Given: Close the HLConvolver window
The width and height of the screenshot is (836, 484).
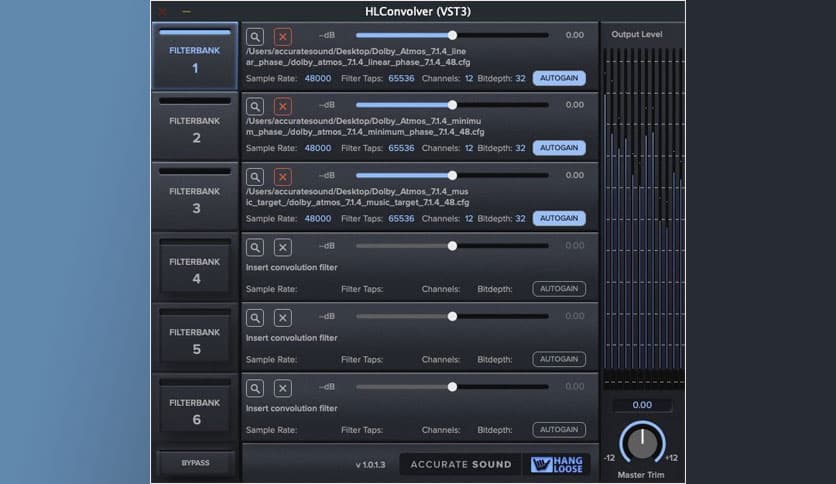Looking at the screenshot, I should coord(162,11).
